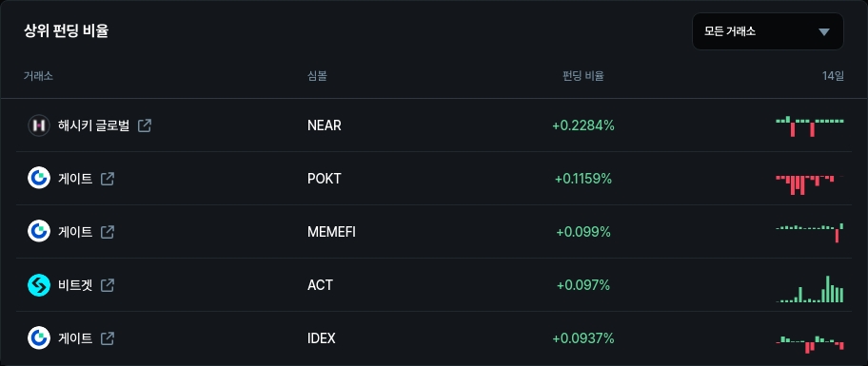The width and height of the screenshot is (868, 366).
Task: Click the 심볼 column header
Action: click(317, 76)
